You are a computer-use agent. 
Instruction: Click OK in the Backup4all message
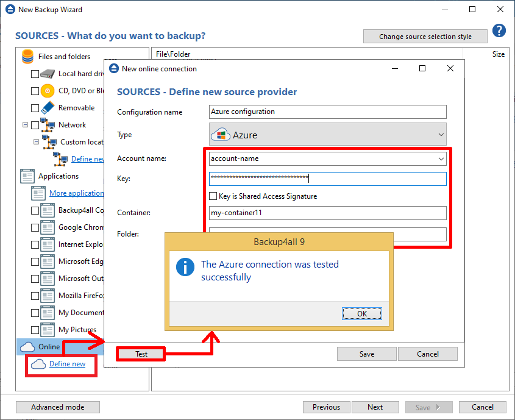tap(362, 313)
